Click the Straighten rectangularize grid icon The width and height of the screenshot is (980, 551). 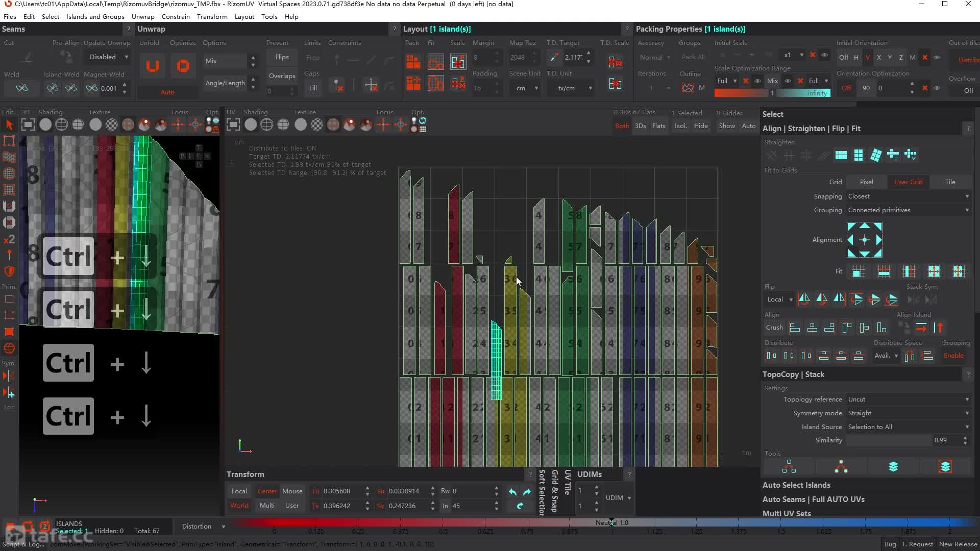[x=841, y=155]
